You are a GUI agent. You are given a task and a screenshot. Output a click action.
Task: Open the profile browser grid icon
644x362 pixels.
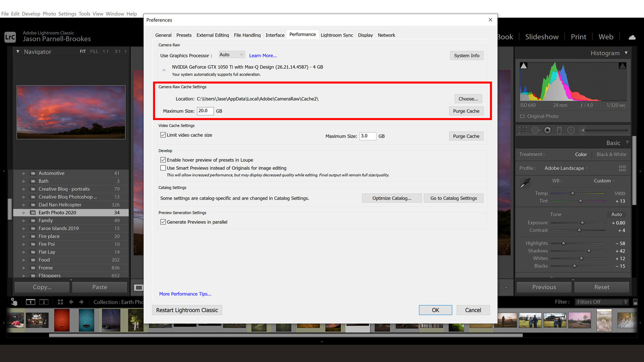click(x=622, y=168)
